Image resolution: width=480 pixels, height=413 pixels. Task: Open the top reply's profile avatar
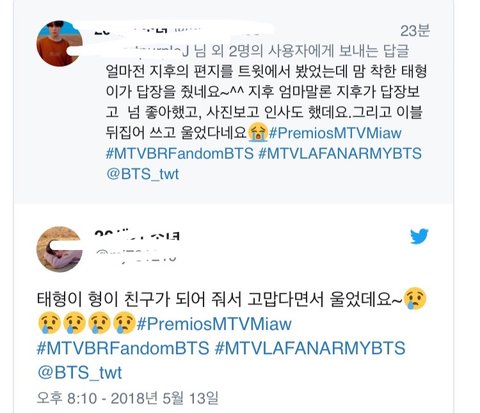[x=59, y=43]
